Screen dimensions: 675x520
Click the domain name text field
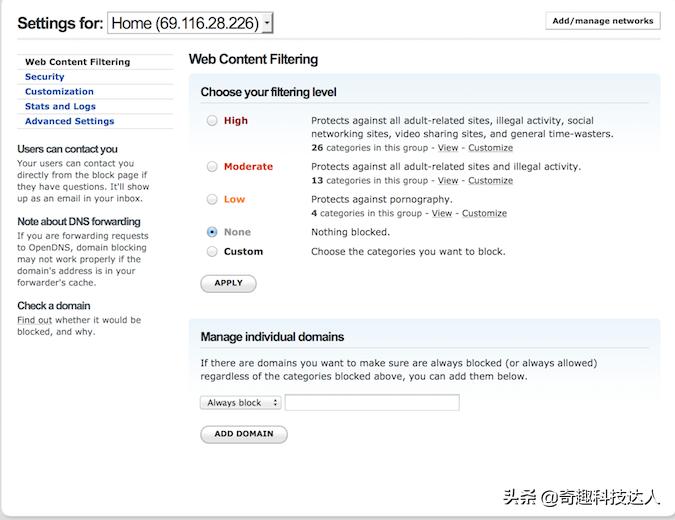click(x=372, y=403)
